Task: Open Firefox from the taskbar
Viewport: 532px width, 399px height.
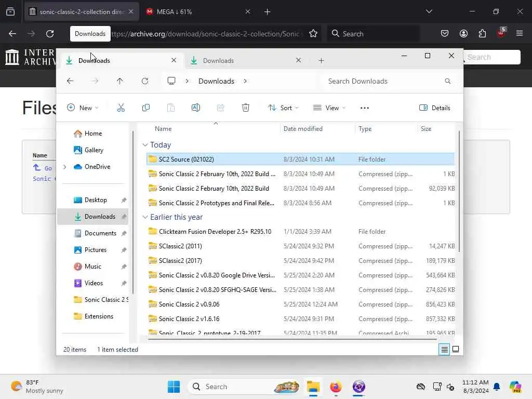Action: tap(336, 387)
